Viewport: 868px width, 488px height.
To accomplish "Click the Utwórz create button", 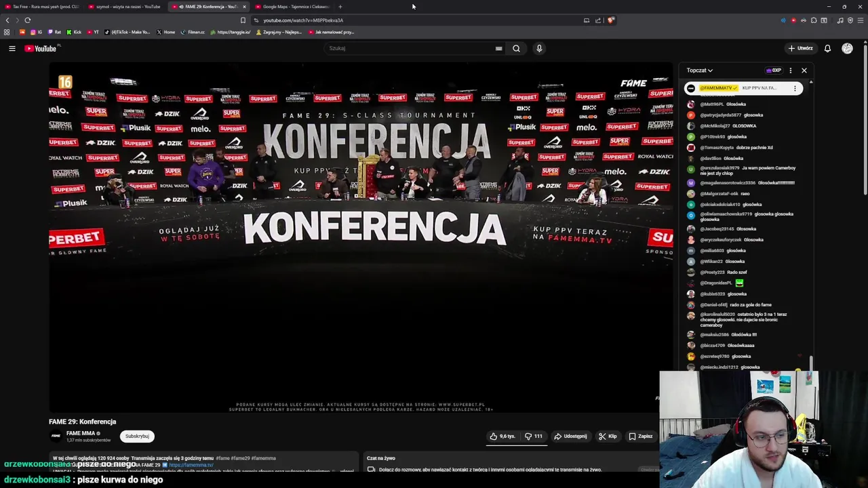I will pyautogui.click(x=800, y=48).
